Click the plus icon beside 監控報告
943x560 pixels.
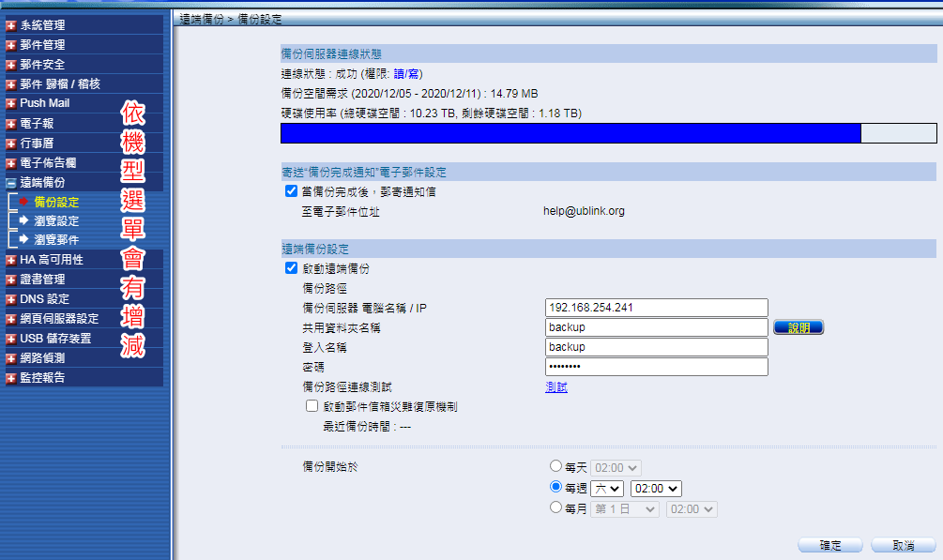point(10,378)
